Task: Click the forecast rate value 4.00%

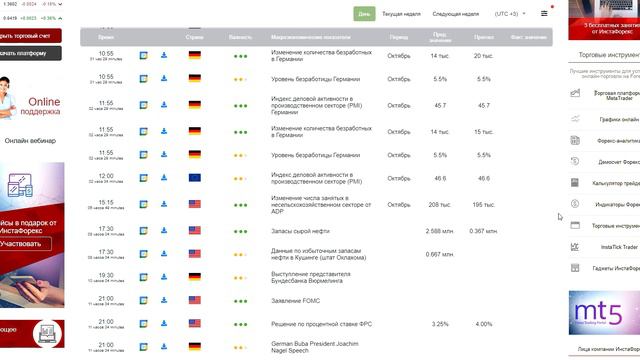Action: click(484, 324)
